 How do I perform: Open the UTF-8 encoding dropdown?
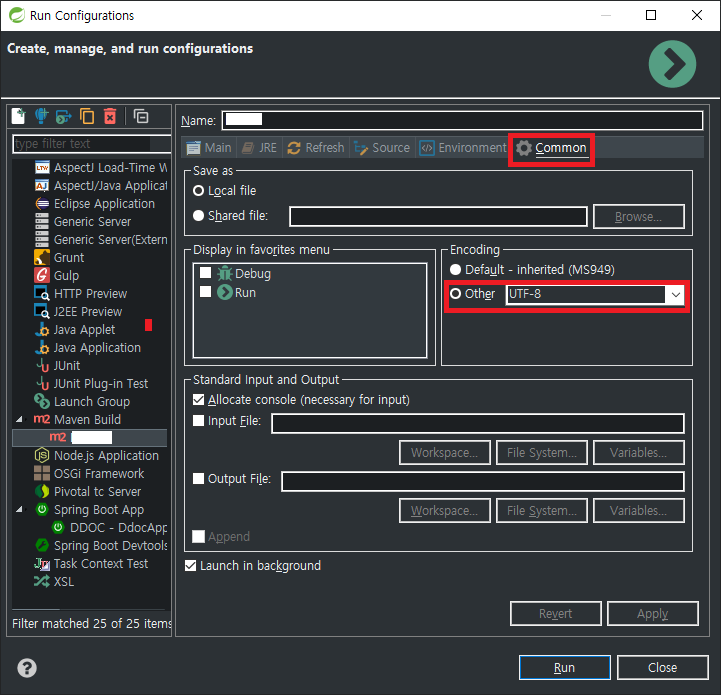tap(675, 295)
